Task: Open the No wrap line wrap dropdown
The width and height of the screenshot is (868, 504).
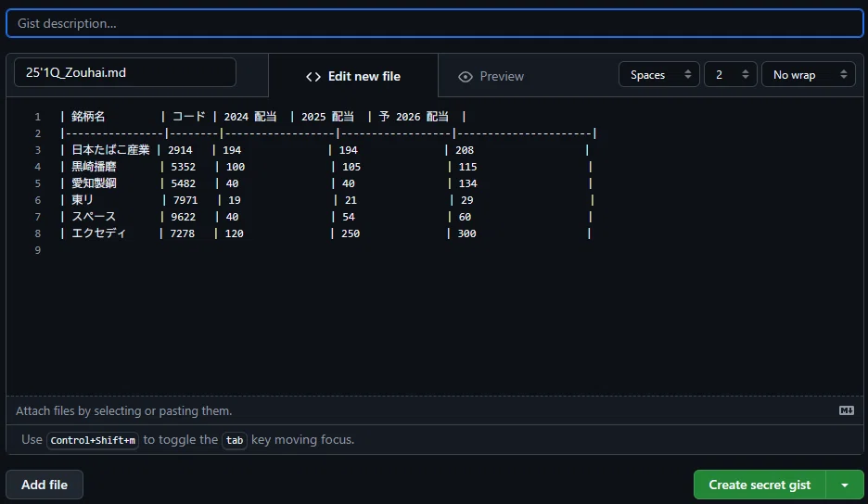Action: [x=809, y=75]
